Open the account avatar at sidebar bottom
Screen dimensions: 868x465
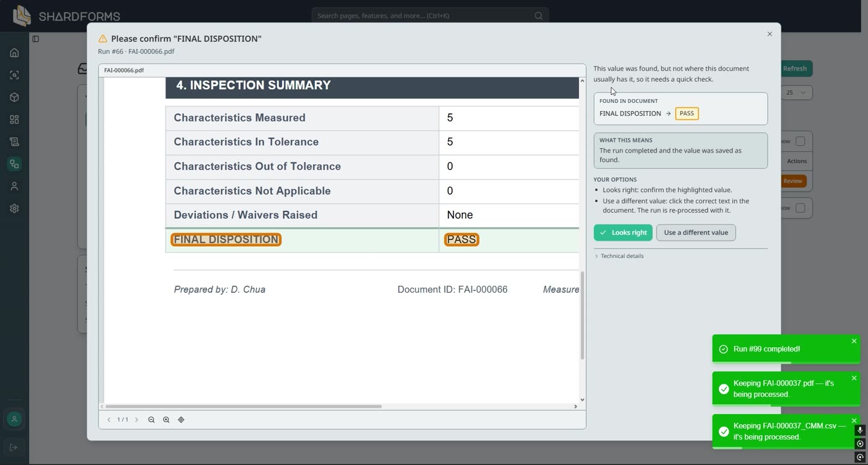point(14,419)
